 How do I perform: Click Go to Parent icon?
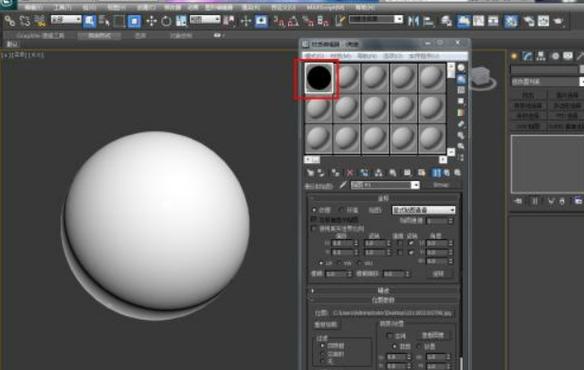coord(446,173)
